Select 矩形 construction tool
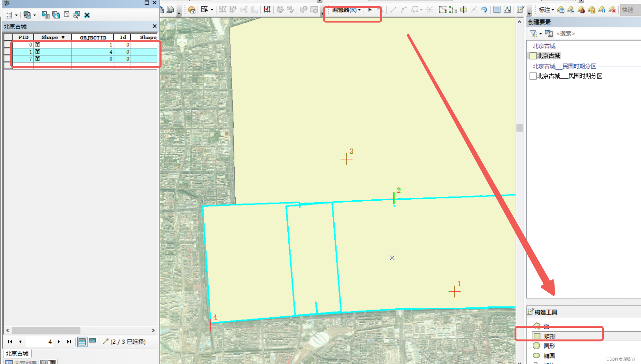Screen dimensions: 641x364 coord(549,336)
